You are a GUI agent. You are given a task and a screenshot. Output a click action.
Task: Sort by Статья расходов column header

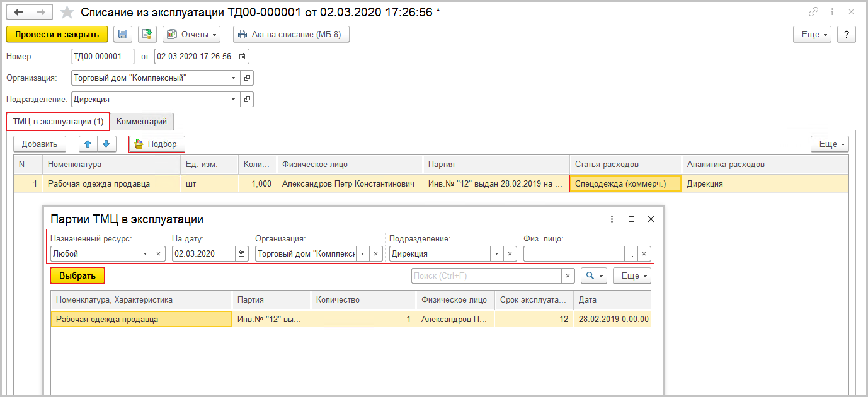(x=625, y=164)
